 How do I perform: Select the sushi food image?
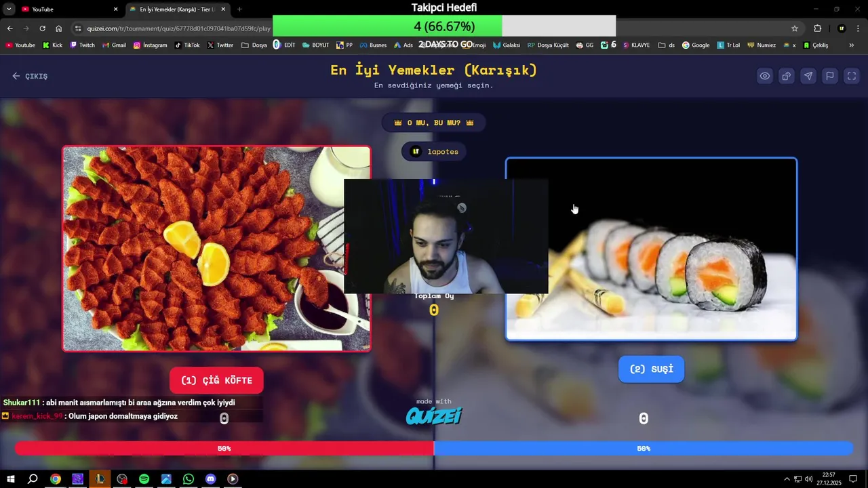[x=651, y=249]
